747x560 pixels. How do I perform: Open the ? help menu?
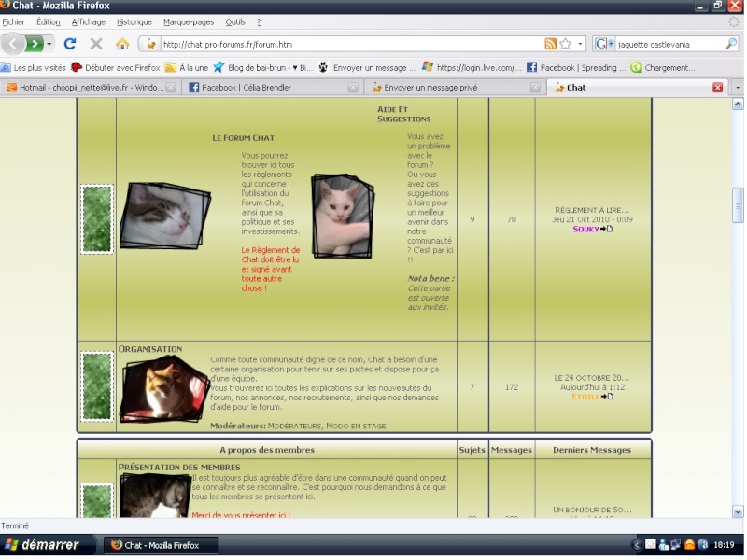259,21
